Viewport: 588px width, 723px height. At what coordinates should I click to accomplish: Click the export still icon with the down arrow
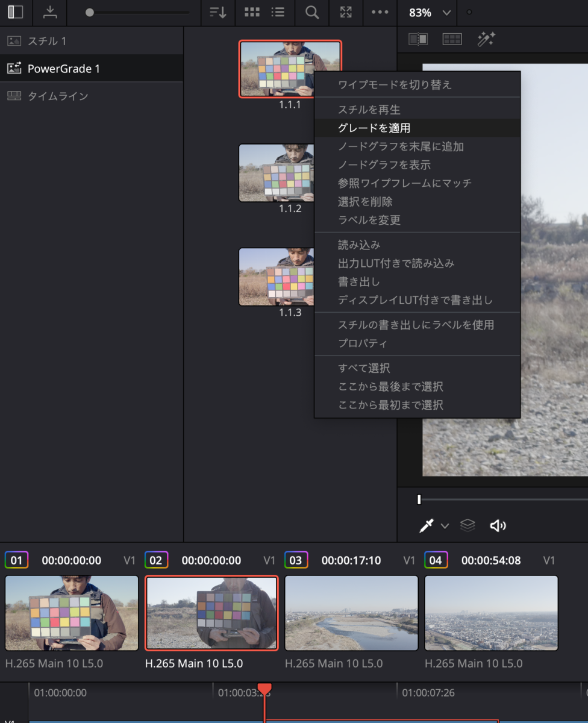click(50, 12)
